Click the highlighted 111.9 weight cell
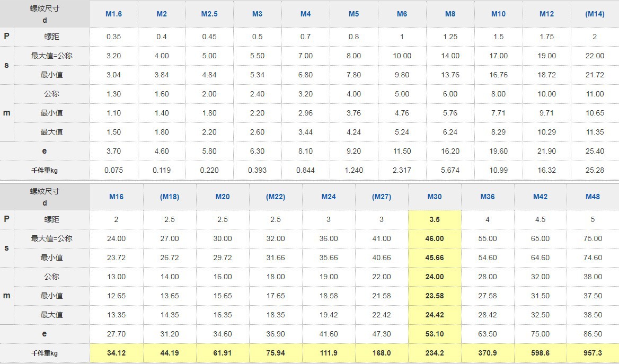 329,353
